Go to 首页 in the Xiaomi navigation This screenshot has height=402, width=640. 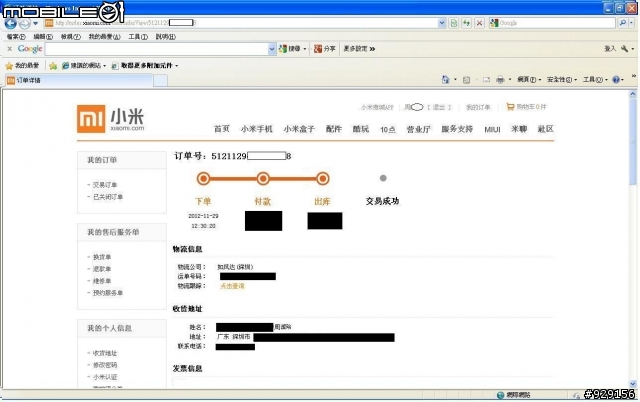(222, 129)
